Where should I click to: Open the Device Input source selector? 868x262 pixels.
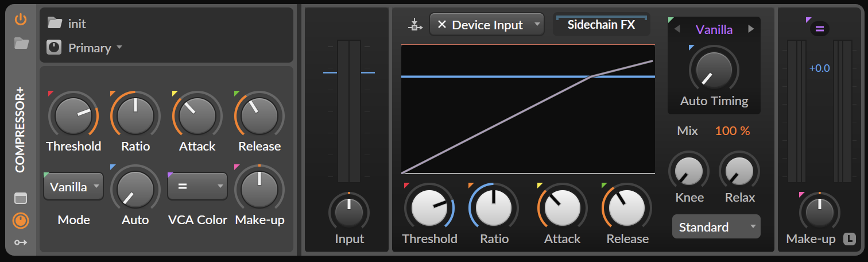coord(487,25)
